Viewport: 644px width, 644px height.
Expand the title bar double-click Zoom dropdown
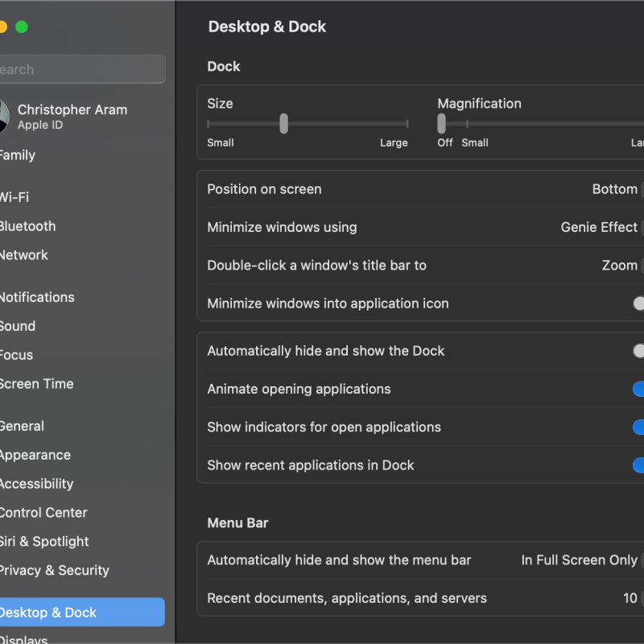click(x=621, y=266)
